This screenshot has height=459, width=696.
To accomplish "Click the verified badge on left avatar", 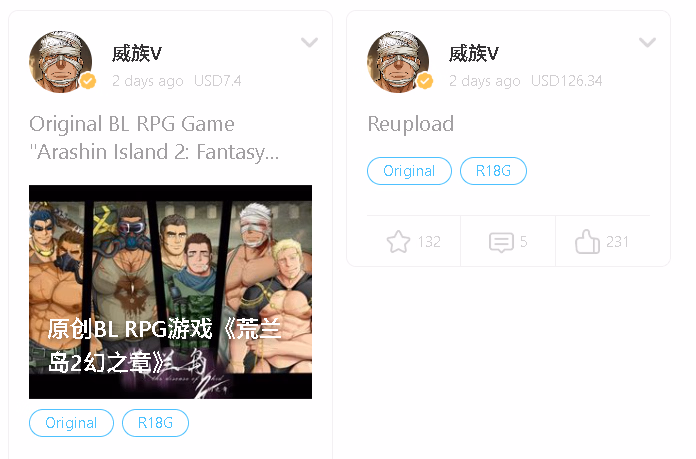I will click(x=88, y=81).
